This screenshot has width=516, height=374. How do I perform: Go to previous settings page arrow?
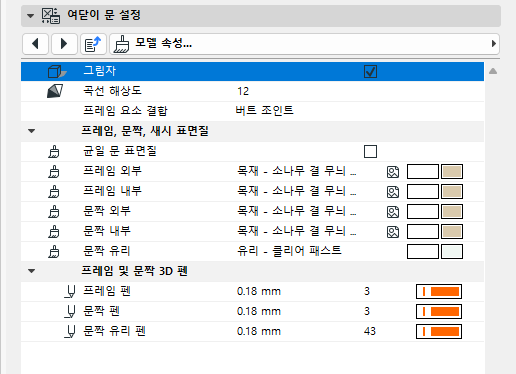(35, 44)
